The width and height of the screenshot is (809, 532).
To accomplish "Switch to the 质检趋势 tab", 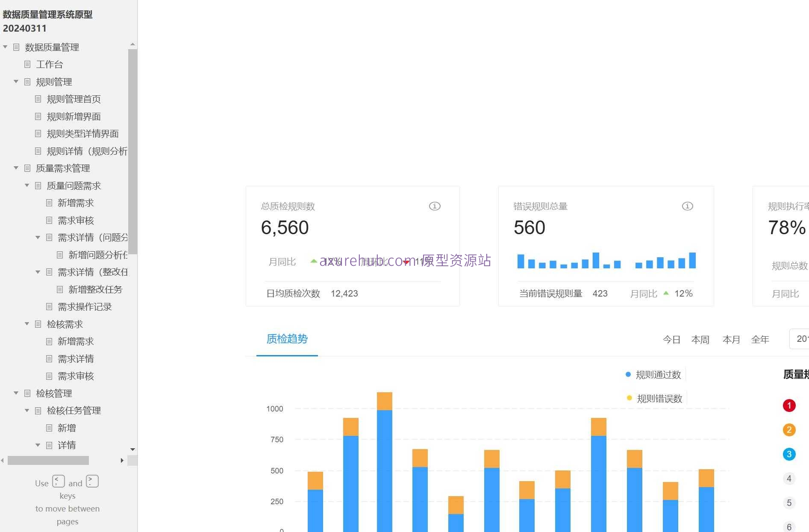I will (287, 339).
